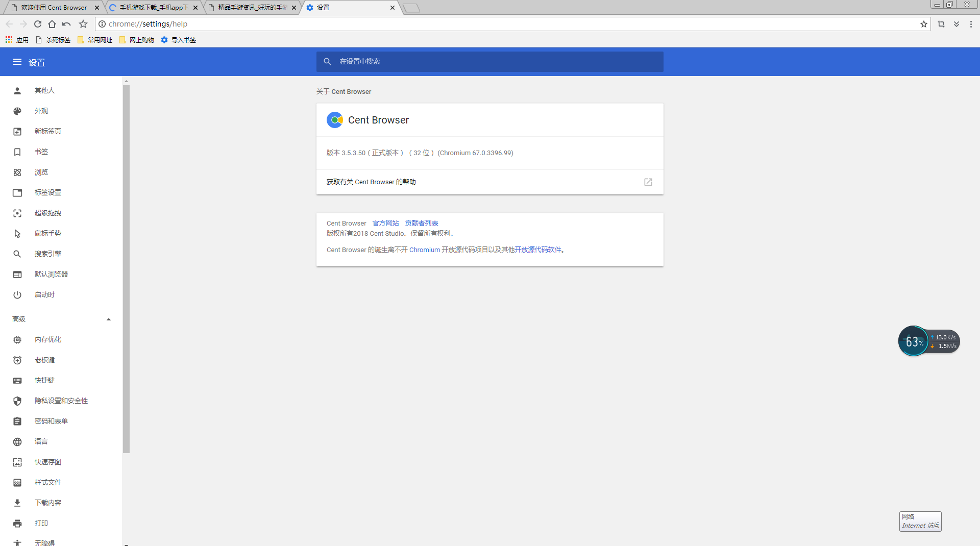Bookmark page with star in address bar
This screenshot has width=980, height=546.
pos(923,24)
